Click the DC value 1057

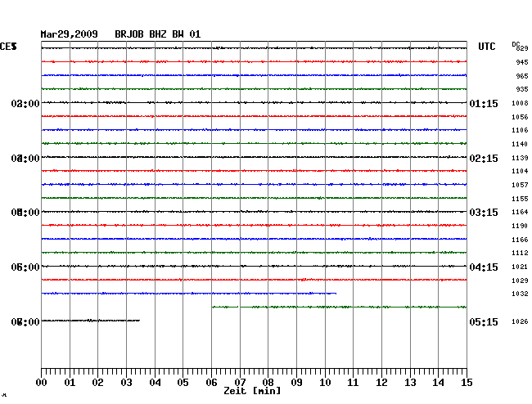click(520, 185)
